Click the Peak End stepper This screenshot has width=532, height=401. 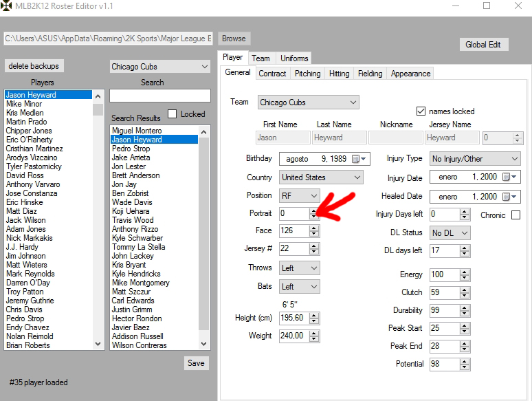click(x=465, y=347)
